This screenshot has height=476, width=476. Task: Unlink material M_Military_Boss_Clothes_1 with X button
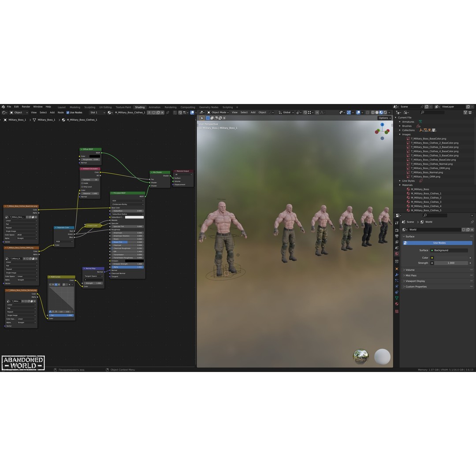click(x=162, y=113)
